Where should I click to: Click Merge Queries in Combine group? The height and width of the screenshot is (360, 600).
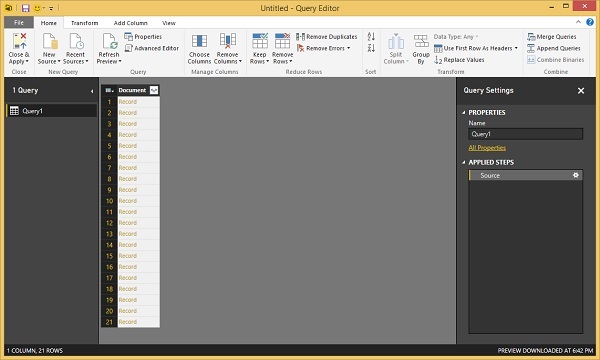click(x=551, y=37)
